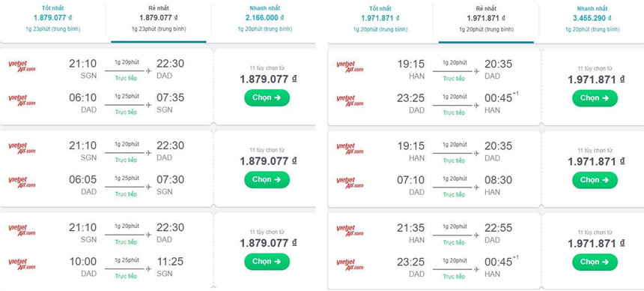The height and width of the screenshot is (291, 644).
Task: Click the plane arrow icon on the 06:05 DAD flight
Action: click(148, 187)
